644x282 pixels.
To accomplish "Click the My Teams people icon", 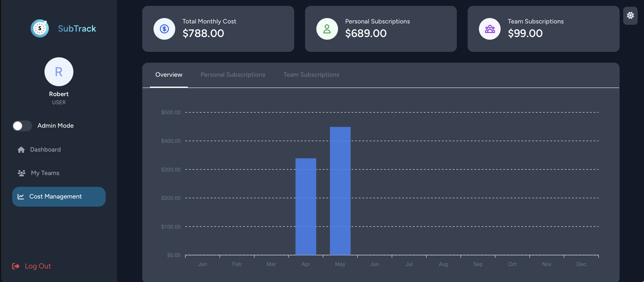I will 21,173.
